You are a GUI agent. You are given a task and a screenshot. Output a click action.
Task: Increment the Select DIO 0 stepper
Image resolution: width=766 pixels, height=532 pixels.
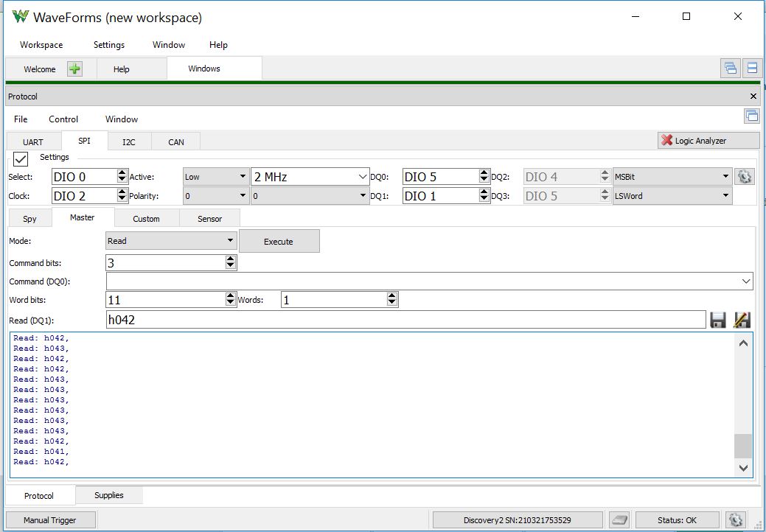click(122, 172)
